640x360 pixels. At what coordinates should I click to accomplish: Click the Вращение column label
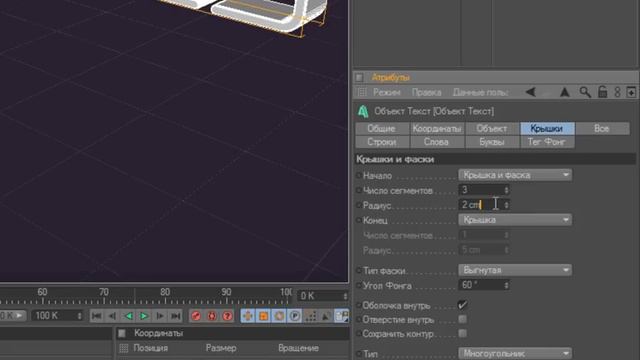(x=298, y=348)
